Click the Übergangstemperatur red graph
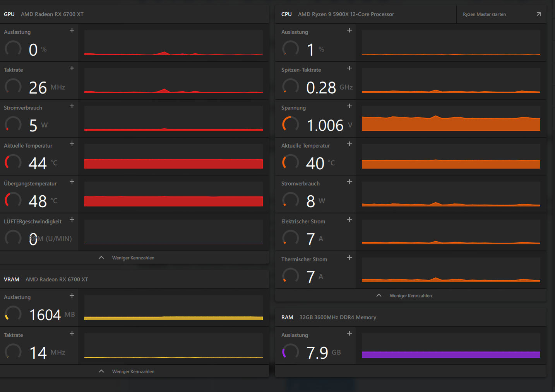Image resolution: width=555 pixels, height=392 pixels. (x=173, y=194)
